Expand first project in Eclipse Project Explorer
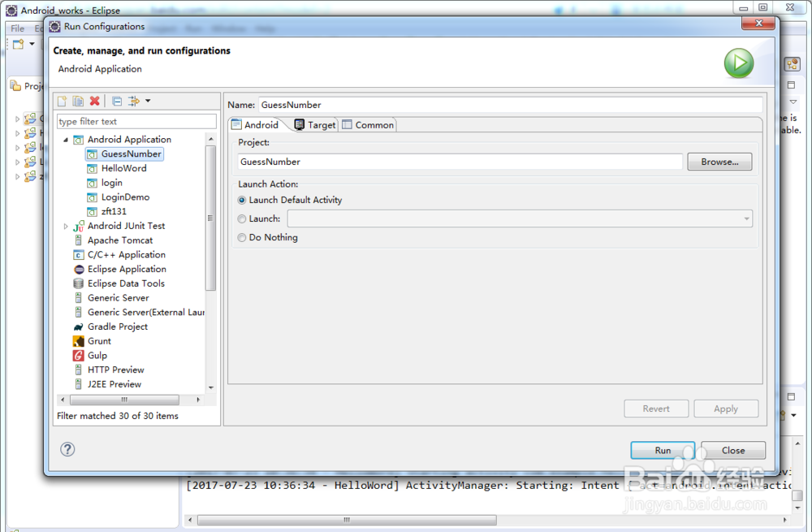 (17, 119)
